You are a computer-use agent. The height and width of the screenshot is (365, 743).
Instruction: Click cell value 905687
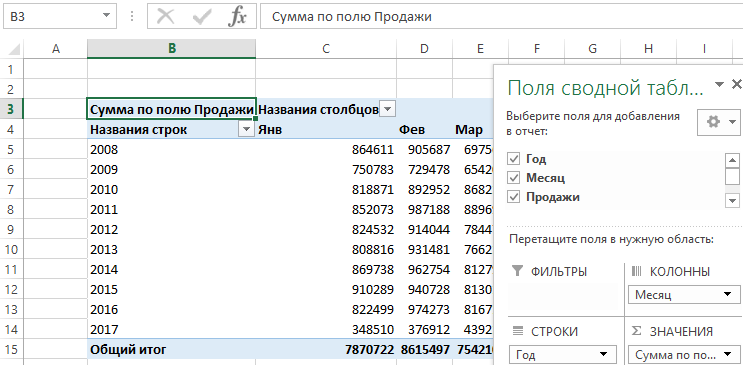(425, 150)
